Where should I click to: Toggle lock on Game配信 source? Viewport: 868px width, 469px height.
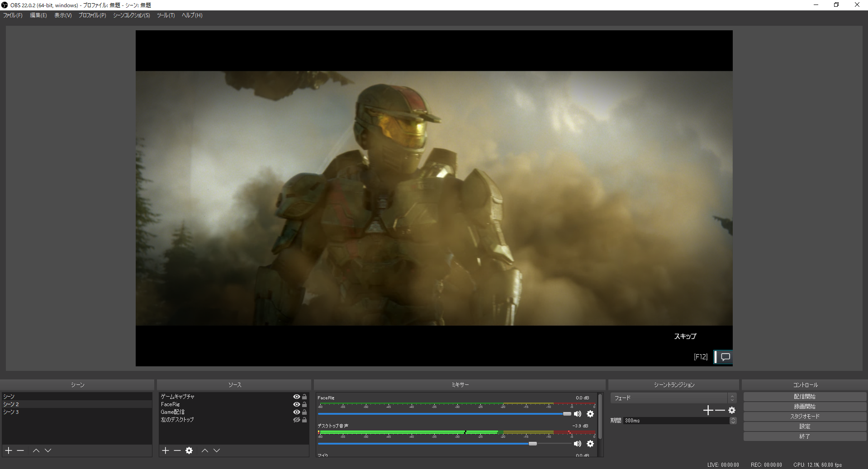coord(304,412)
